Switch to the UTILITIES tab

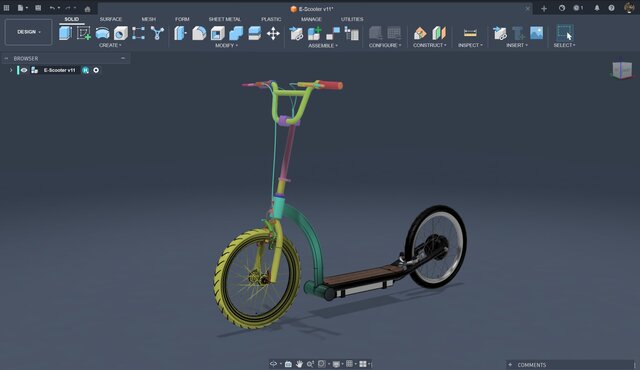click(x=352, y=19)
